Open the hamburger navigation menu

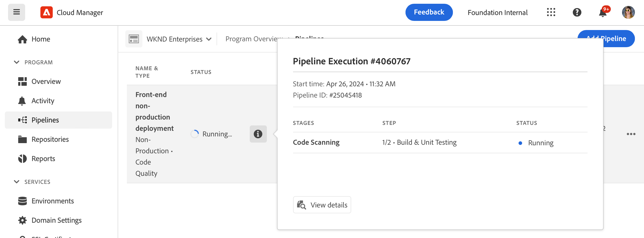[17, 12]
